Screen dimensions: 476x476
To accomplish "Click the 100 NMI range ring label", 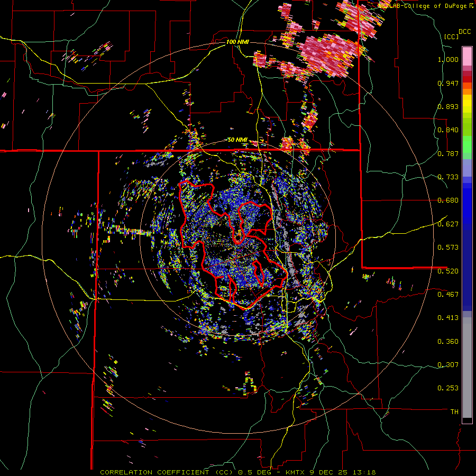I will [237, 42].
